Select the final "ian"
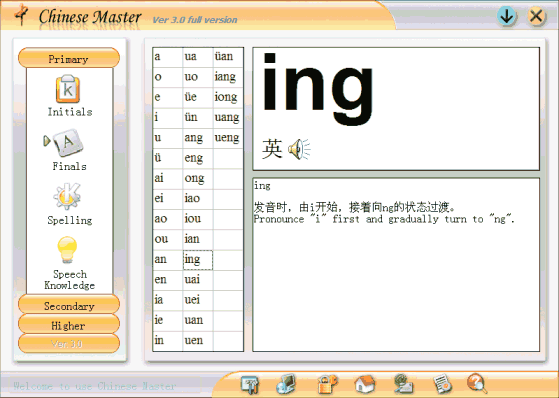The width and height of the screenshot is (559, 398). pos(198,240)
